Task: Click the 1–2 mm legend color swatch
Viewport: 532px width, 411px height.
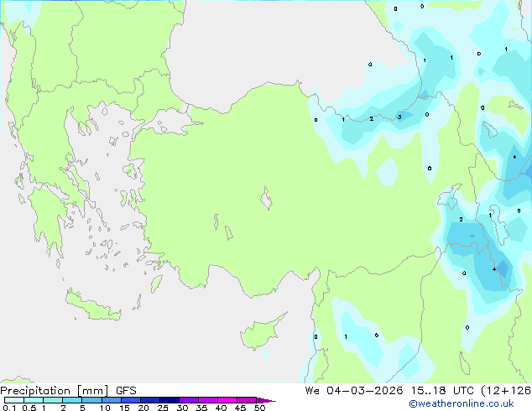Action: pyautogui.click(x=53, y=400)
